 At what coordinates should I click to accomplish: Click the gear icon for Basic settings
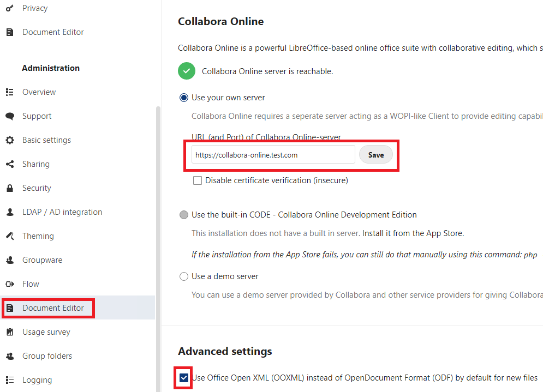(x=10, y=140)
